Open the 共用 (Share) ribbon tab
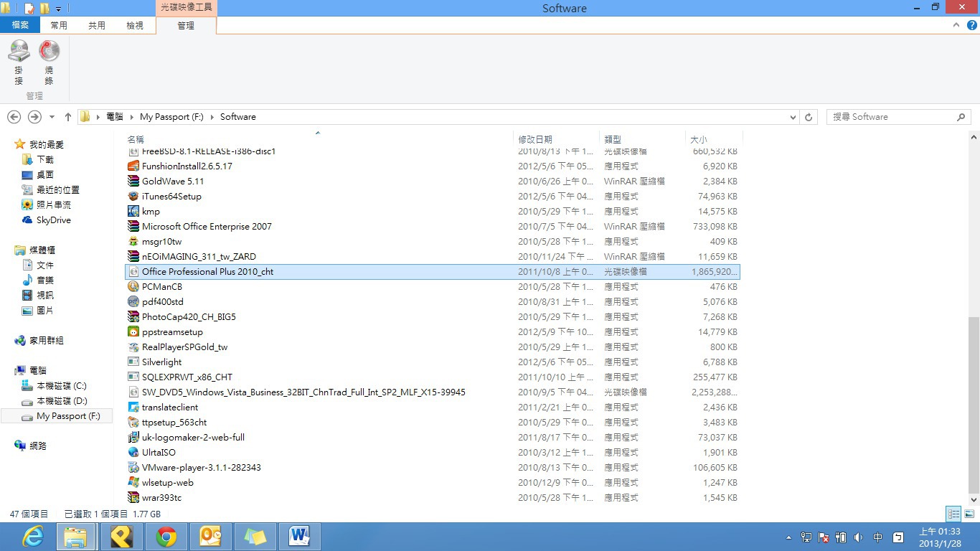 click(x=97, y=25)
